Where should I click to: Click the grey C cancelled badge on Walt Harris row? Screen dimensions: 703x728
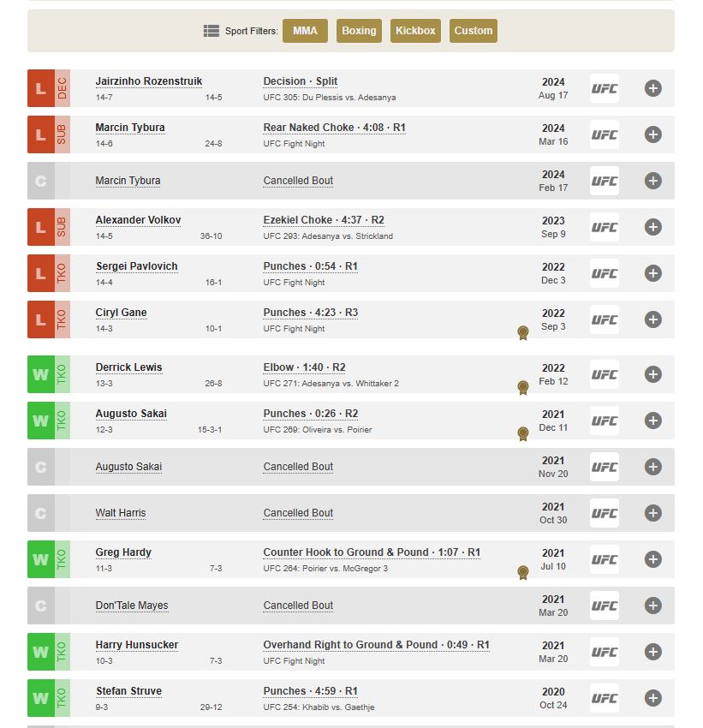coord(41,513)
